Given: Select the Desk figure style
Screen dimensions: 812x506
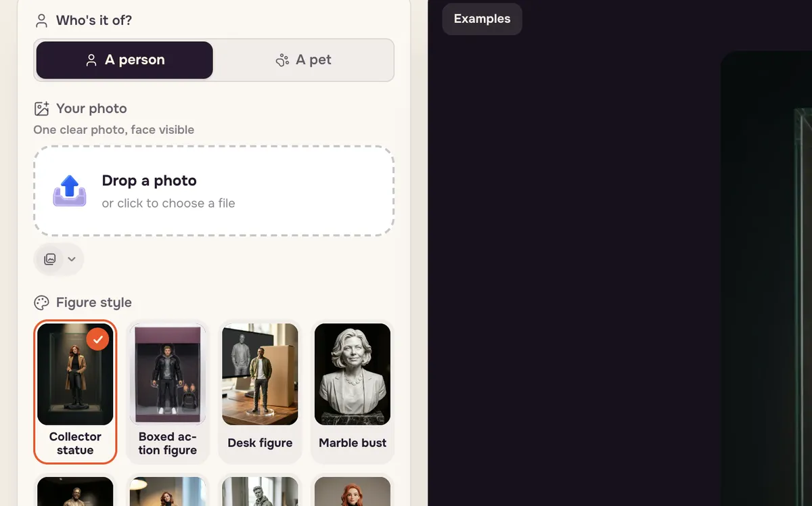Looking at the screenshot, I should coord(260,392).
